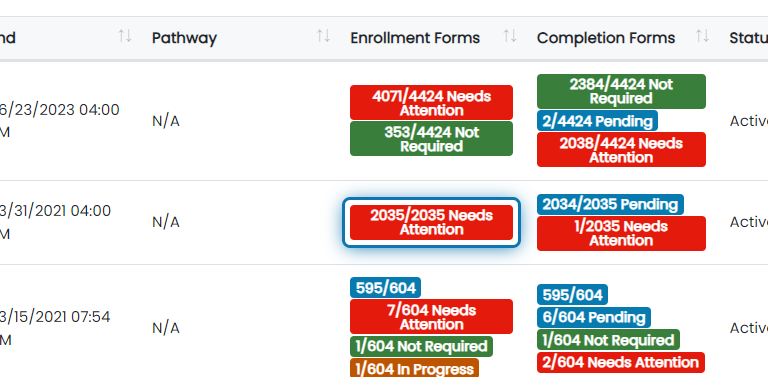Viewport: 768px width, 377px height.
Task: Open the 1/604 In Progress badge
Action: [414, 368]
